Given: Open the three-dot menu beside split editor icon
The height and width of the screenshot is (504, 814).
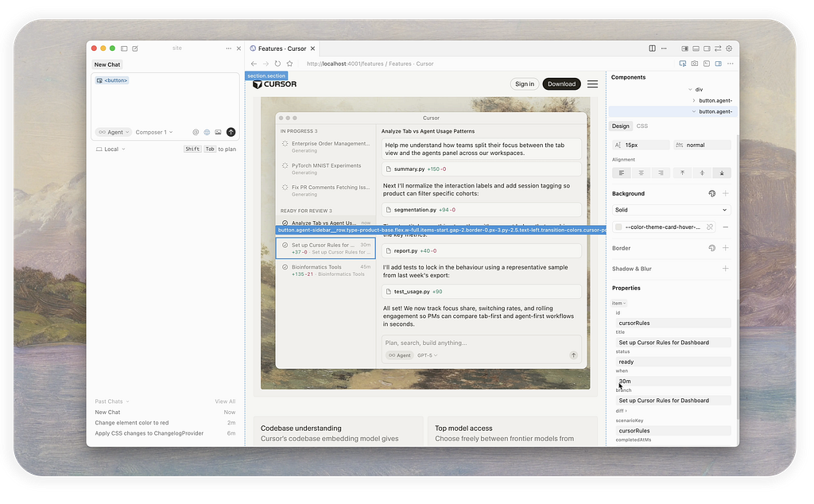Looking at the screenshot, I should tap(664, 48).
